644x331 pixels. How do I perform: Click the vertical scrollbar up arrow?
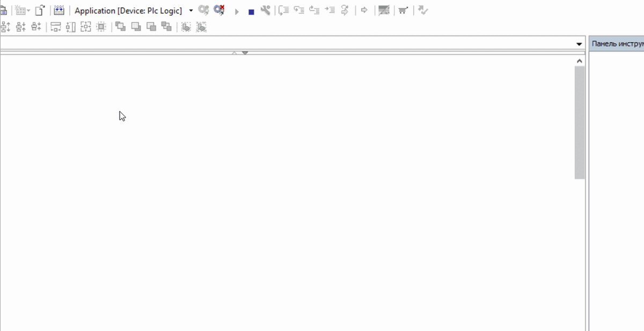(x=580, y=61)
